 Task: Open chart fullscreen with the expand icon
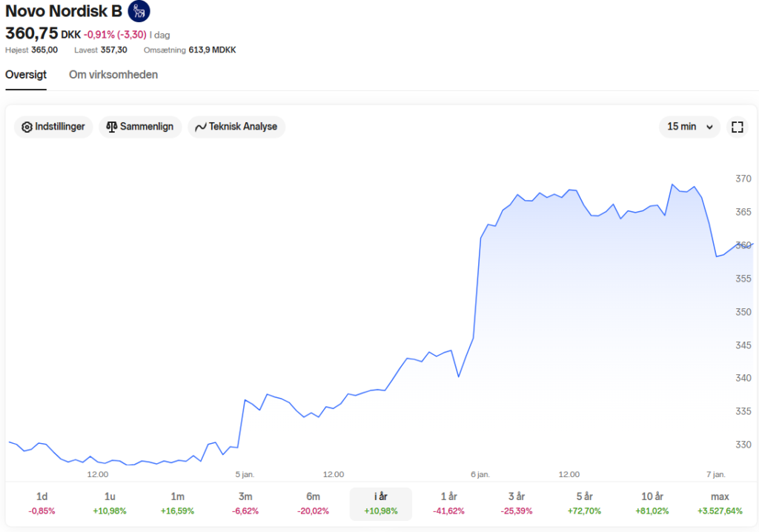click(738, 127)
